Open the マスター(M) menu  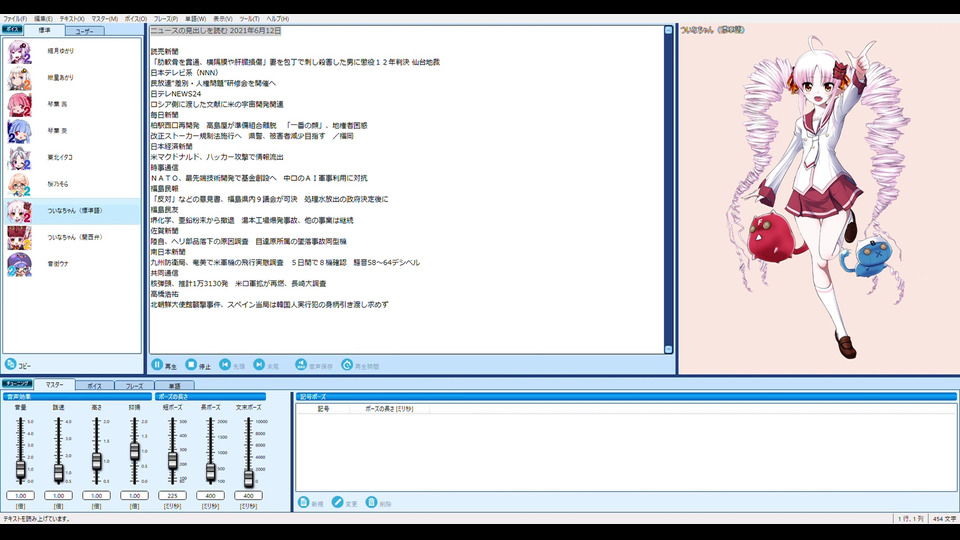[105, 19]
